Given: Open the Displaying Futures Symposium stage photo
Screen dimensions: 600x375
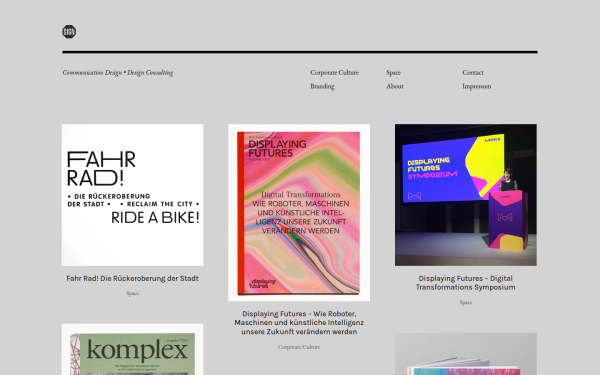Looking at the screenshot, I should pos(466,195).
